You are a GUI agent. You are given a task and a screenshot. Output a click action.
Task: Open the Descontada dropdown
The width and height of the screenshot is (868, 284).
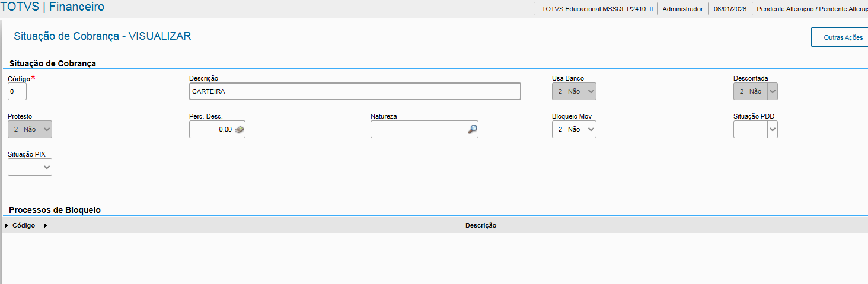coord(772,91)
